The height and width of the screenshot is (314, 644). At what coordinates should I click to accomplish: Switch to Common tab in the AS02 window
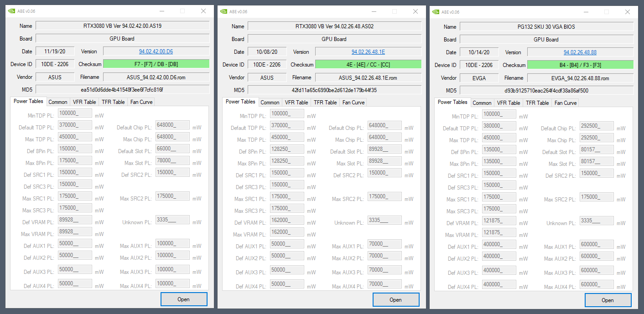click(x=270, y=103)
